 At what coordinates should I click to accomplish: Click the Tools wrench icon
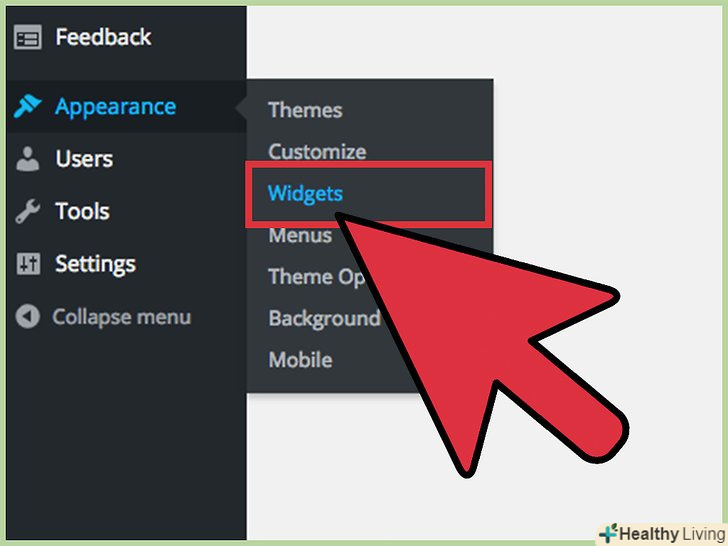(x=27, y=211)
